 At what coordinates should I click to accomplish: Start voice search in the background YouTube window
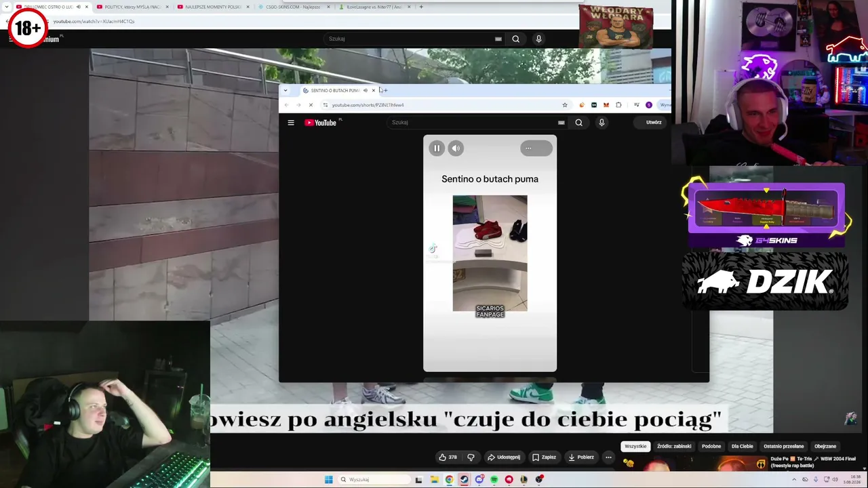pos(538,39)
